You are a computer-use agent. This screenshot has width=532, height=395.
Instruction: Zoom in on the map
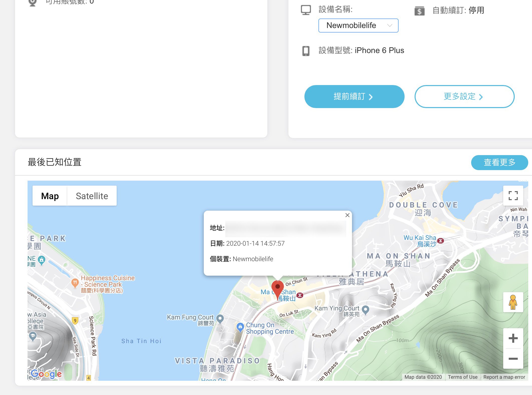[513, 338]
